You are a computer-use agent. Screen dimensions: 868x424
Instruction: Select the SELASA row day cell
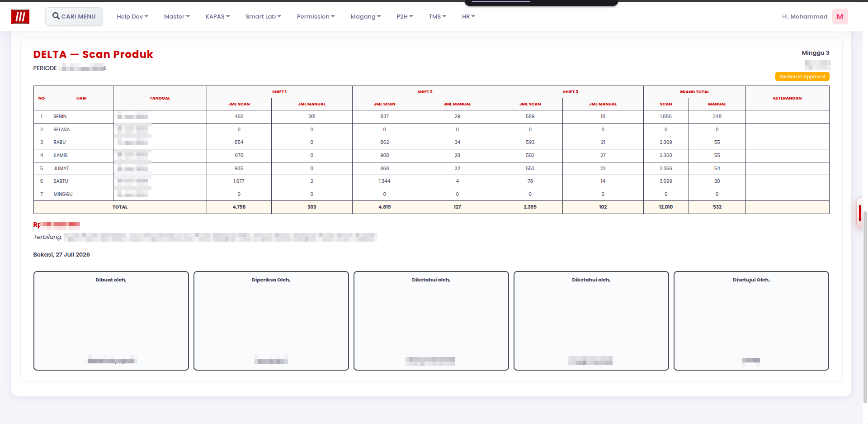click(81, 129)
